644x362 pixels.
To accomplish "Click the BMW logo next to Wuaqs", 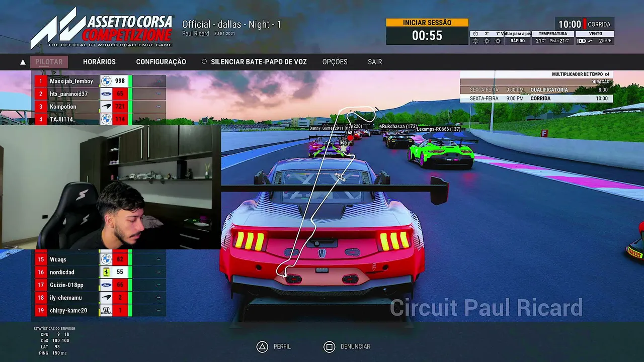I will [x=106, y=259].
